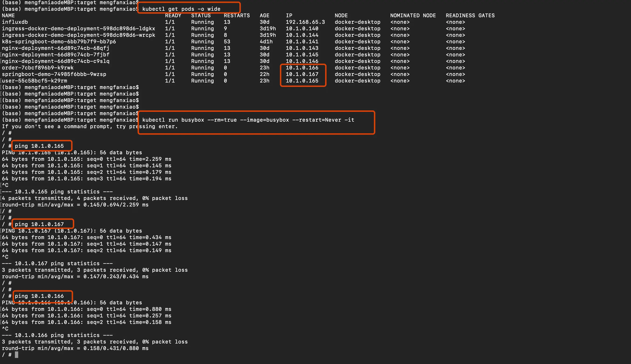Image resolution: width=631 pixels, height=364 pixels.
Task: Click the springboot-demo-74985f6bbb-9wzsp pod name
Action: [54, 74]
